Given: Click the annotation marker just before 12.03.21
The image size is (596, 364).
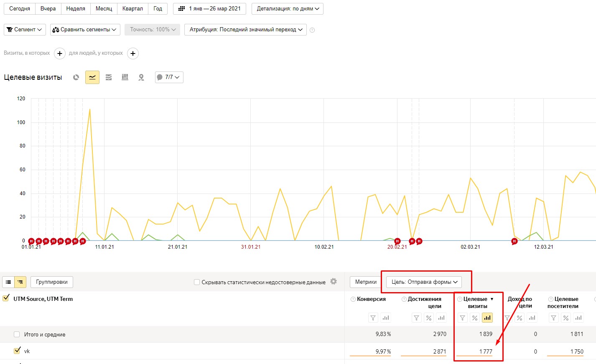Looking at the screenshot, I should coord(514,241).
